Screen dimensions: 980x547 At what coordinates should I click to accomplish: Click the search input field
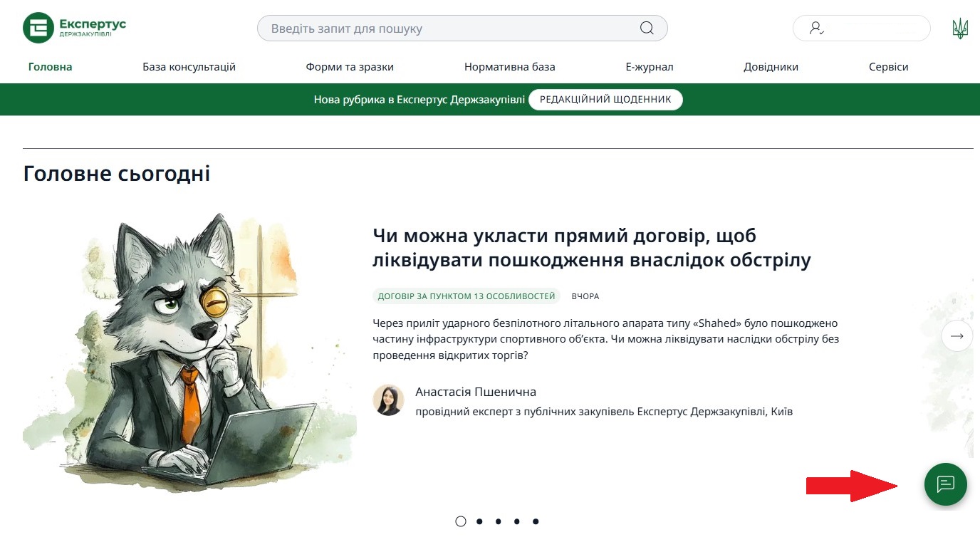(427, 28)
